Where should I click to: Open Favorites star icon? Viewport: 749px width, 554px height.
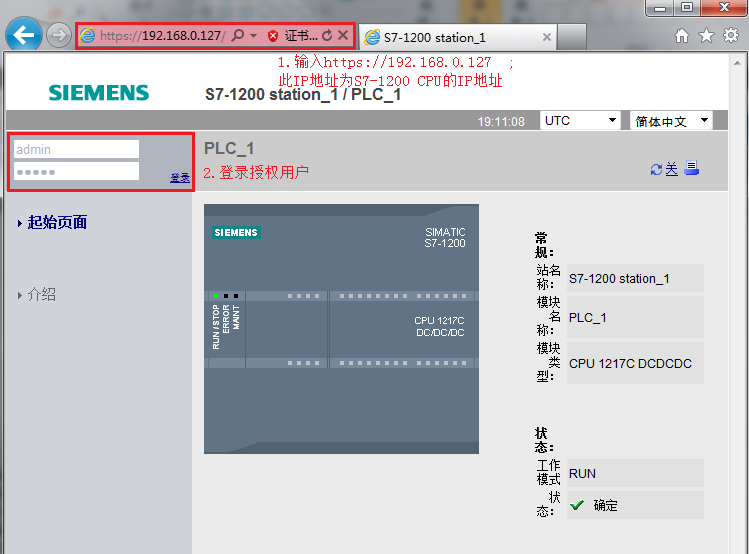click(706, 35)
